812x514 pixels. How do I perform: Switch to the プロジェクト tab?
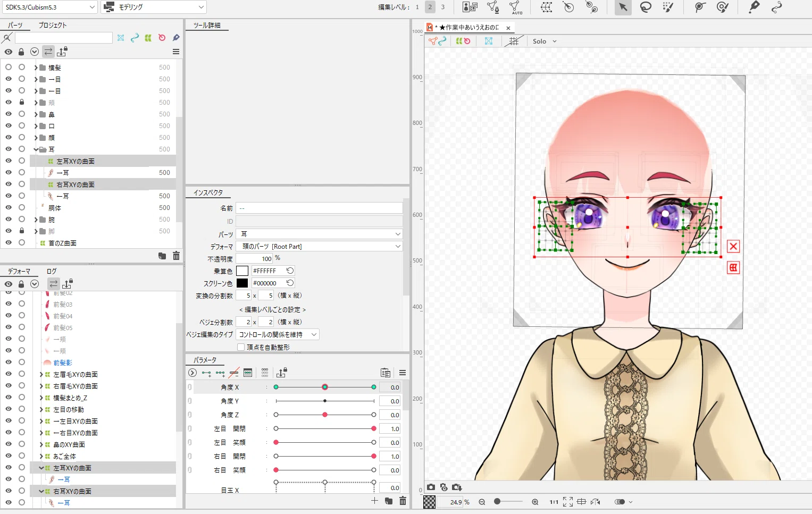click(x=53, y=25)
